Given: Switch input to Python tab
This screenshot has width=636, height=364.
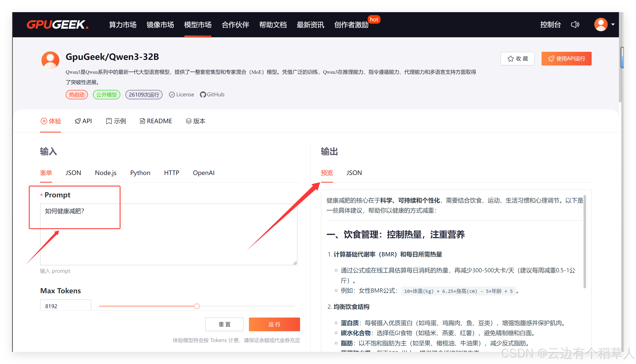Looking at the screenshot, I should tap(140, 173).
